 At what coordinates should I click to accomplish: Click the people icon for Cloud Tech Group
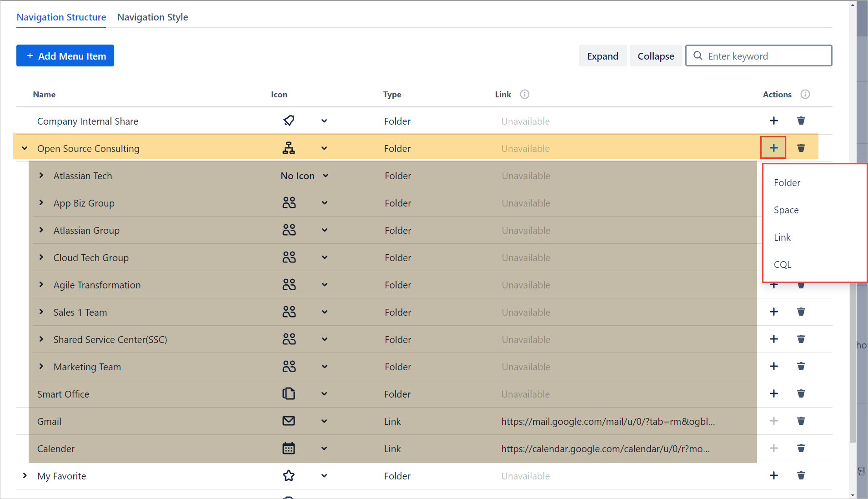coord(289,257)
